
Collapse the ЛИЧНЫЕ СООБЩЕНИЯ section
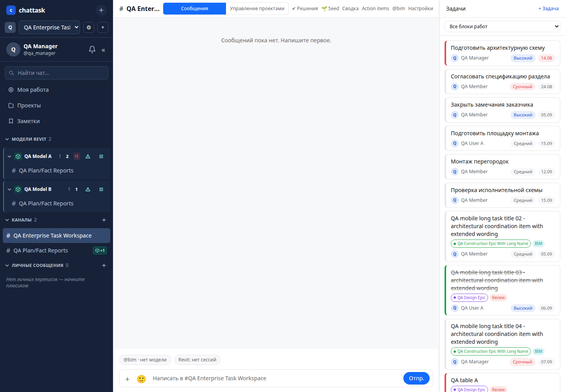(7, 265)
